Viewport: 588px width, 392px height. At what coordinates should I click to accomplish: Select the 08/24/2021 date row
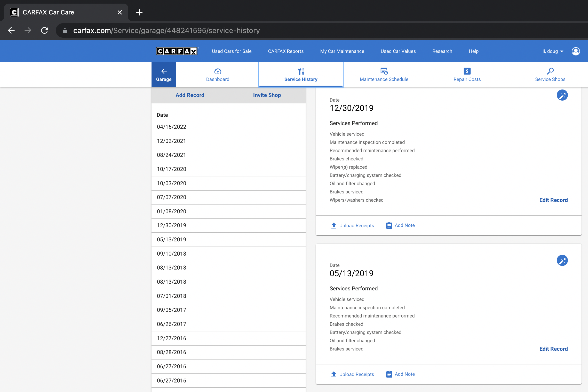tap(228, 155)
